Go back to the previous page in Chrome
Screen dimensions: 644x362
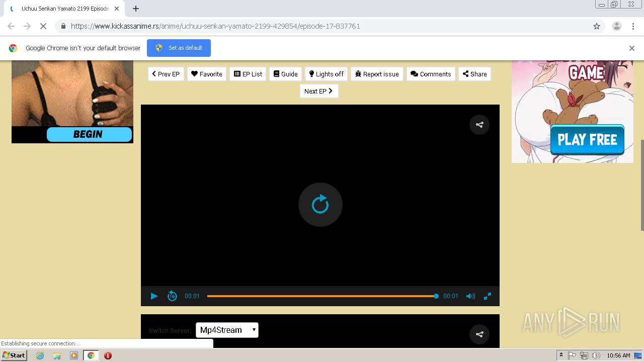pyautogui.click(x=11, y=26)
